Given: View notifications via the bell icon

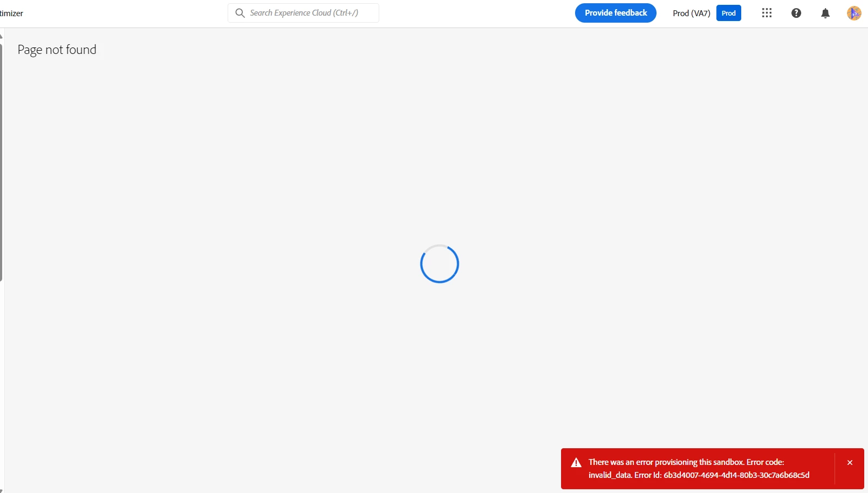Looking at the screenshot, I should pyautogui.click(x=825, y=13).
